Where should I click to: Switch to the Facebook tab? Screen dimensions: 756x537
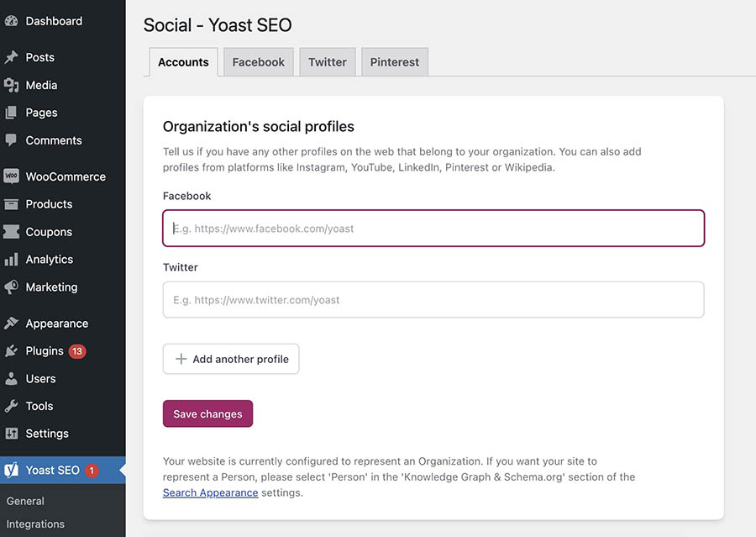point(258,62)
